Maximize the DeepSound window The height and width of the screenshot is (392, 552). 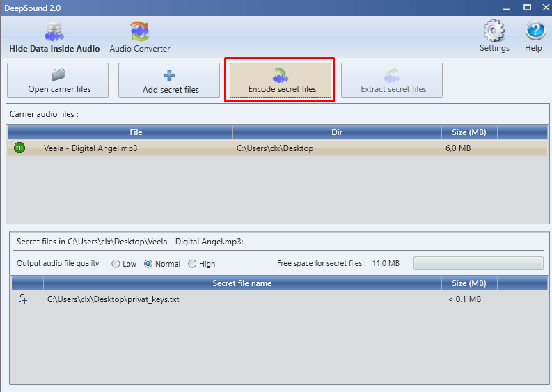point(527,8)
